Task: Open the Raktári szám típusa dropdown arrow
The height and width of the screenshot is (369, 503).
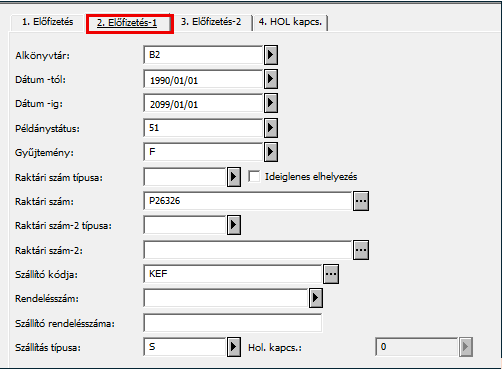Action: (x=234, y=177)
